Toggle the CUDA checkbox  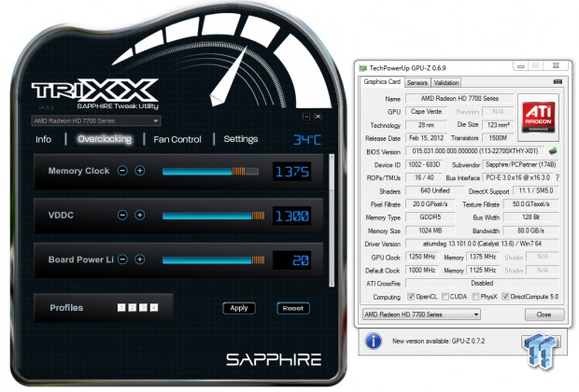coord(445,297)
